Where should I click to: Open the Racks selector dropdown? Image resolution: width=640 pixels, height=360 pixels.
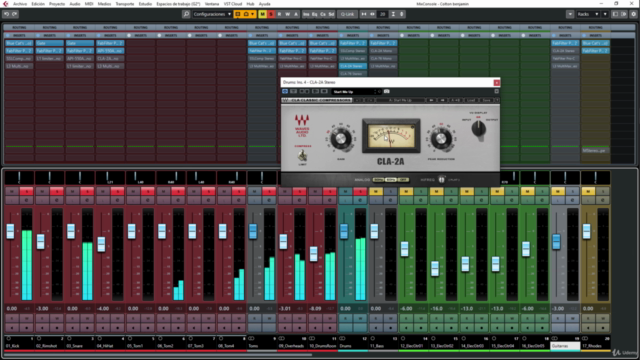(x=588, y=14)
